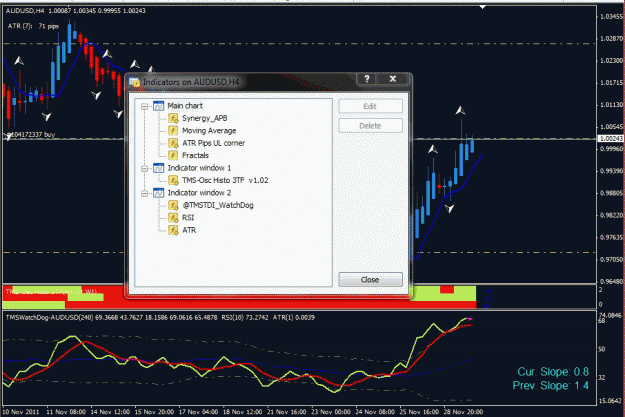
Task: Select Synergy_APB in the indicator list
Action: point(204,118)
